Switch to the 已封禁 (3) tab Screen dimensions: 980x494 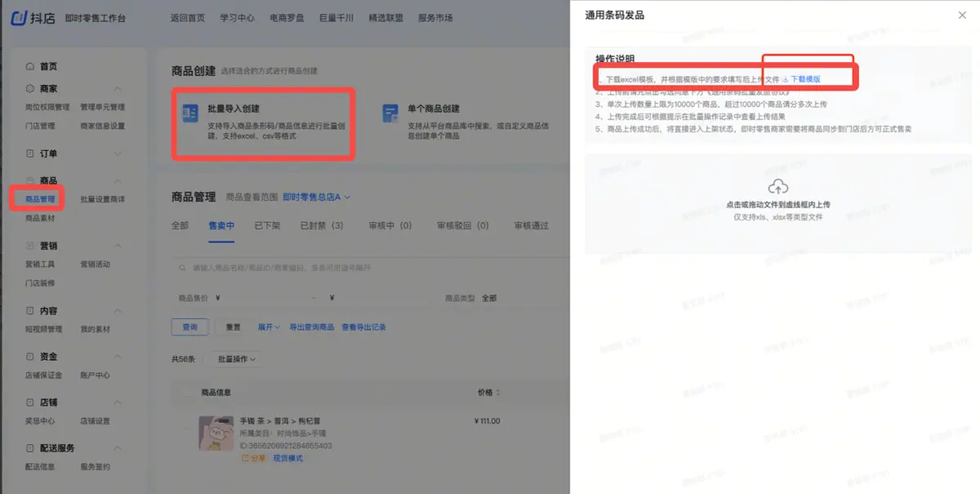click(322, 225)
